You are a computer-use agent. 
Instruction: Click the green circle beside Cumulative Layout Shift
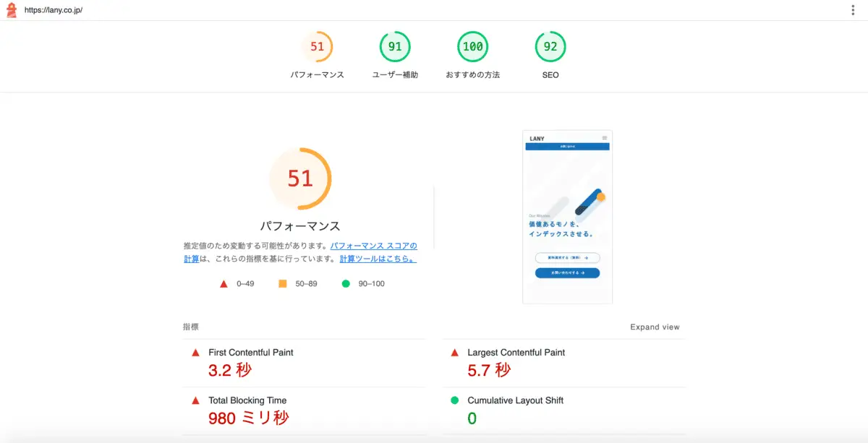(454, 400)
